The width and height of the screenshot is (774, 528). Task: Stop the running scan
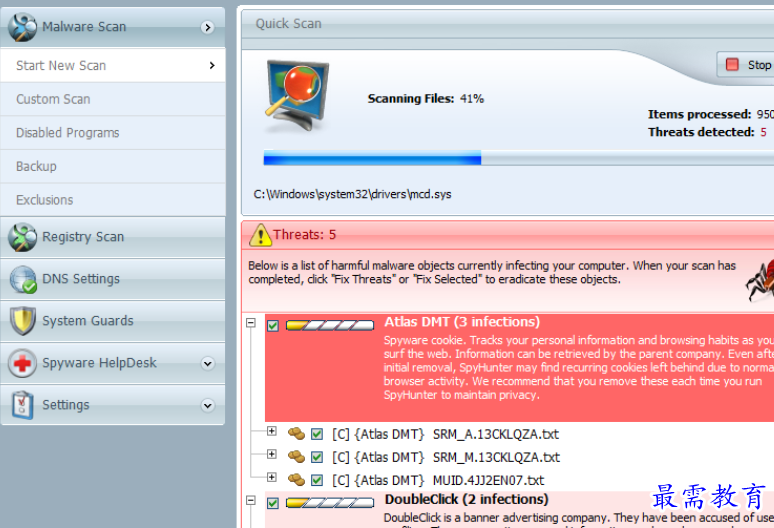pos(746,65)
